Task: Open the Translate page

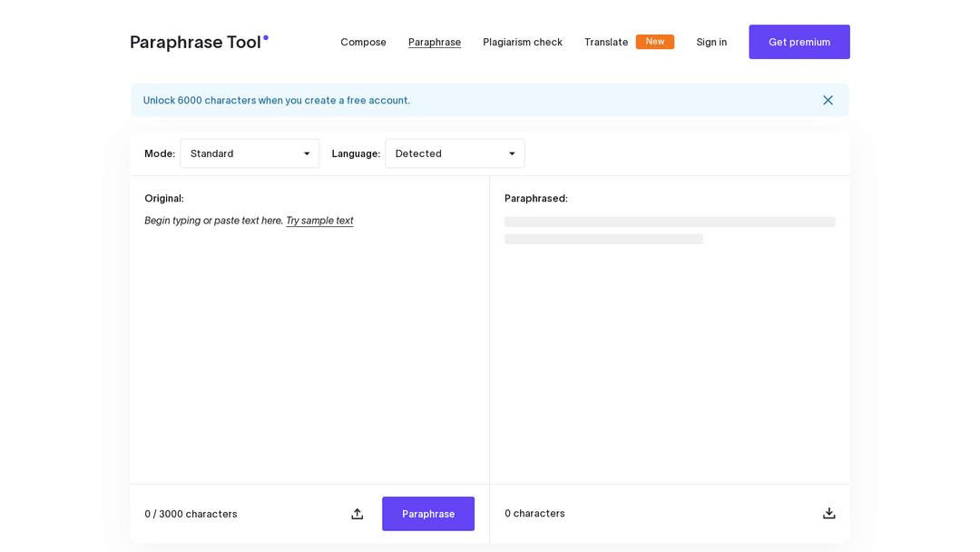Action: [x=605, y=42]
